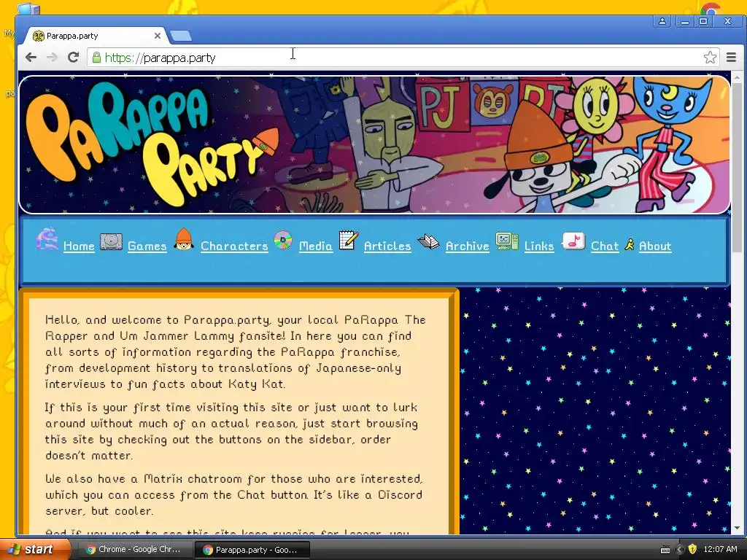The image size is (747, 560).
Task: Open the Chrome hamburger menu
Action: pos(731,58)
